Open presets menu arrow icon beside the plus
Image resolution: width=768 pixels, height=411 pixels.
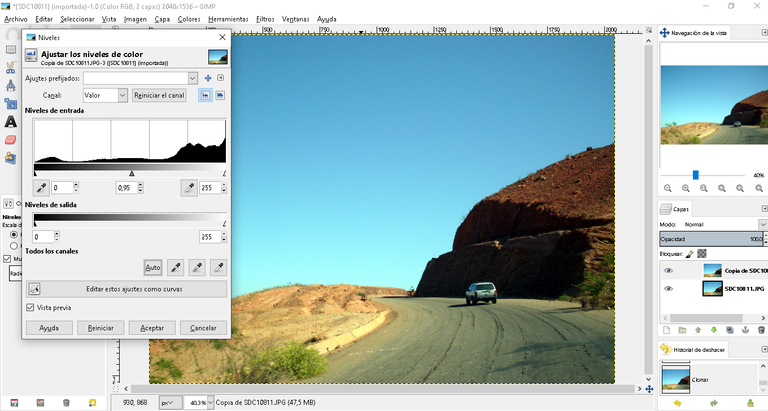pyautogui.click(x=220, y=78)
